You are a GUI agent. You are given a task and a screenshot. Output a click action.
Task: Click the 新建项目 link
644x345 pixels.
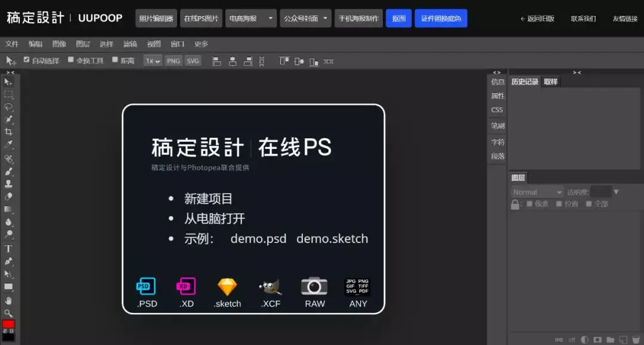point(208,199)
